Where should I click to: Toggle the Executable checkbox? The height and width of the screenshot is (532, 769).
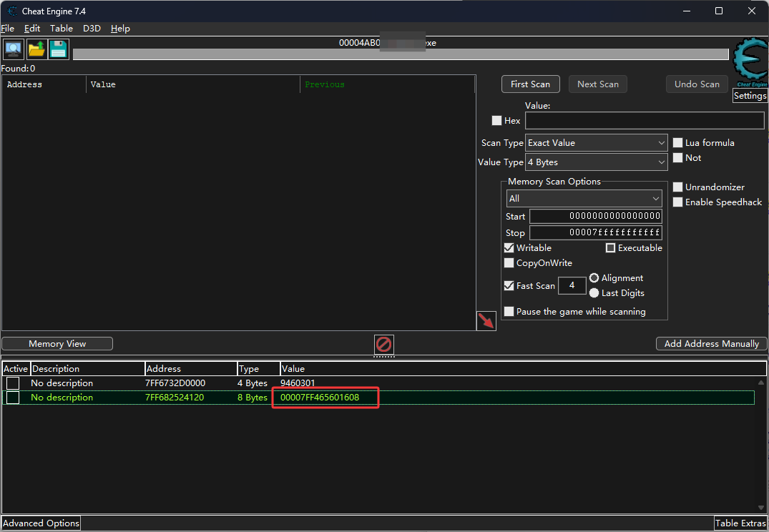point(611,248)
